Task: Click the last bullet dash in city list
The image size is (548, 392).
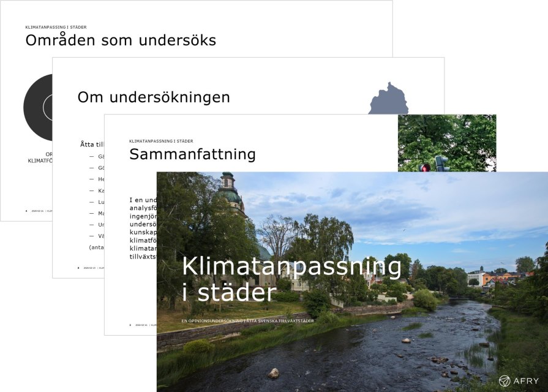Action: point(92,236)
